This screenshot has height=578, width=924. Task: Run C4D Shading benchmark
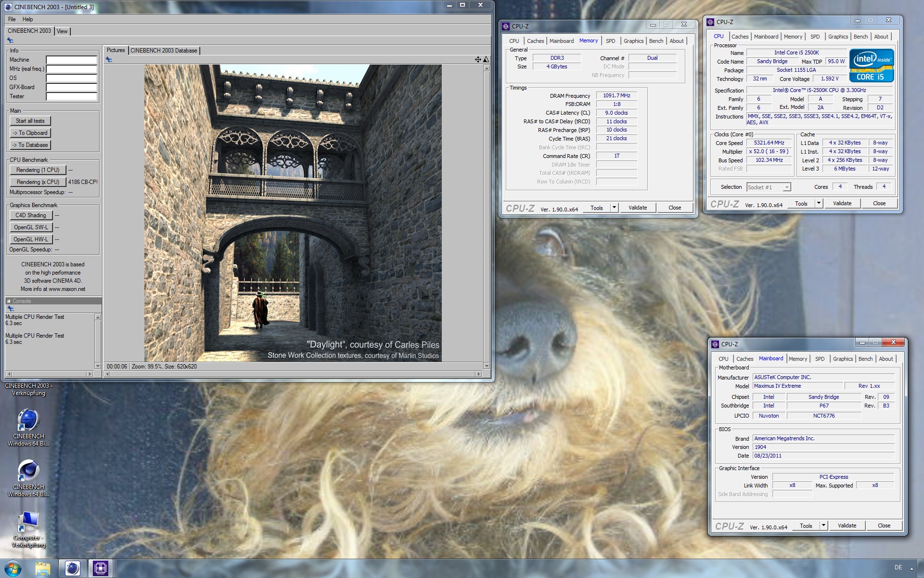click(31, 215)
